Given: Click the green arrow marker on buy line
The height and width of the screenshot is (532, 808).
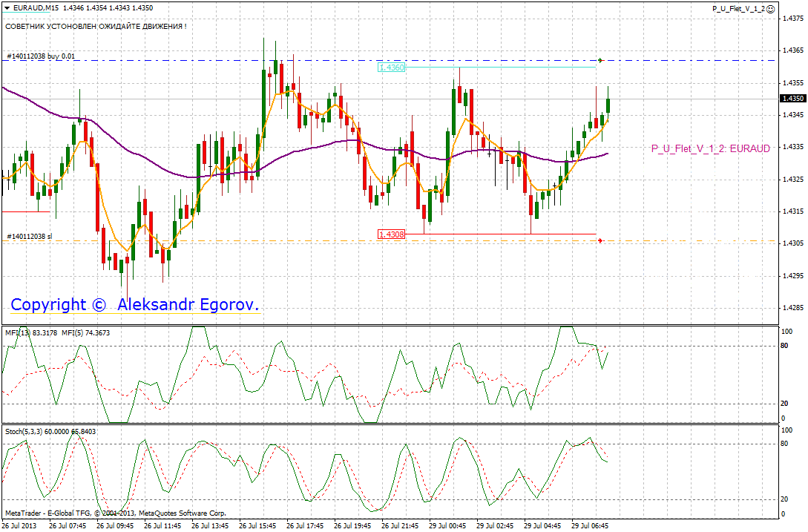Looking at the screenshot, I should click(600, 61).
